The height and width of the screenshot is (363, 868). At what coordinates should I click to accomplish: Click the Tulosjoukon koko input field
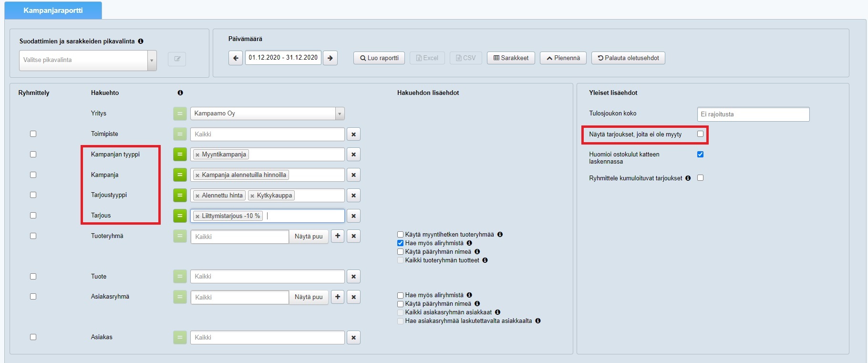753,114
